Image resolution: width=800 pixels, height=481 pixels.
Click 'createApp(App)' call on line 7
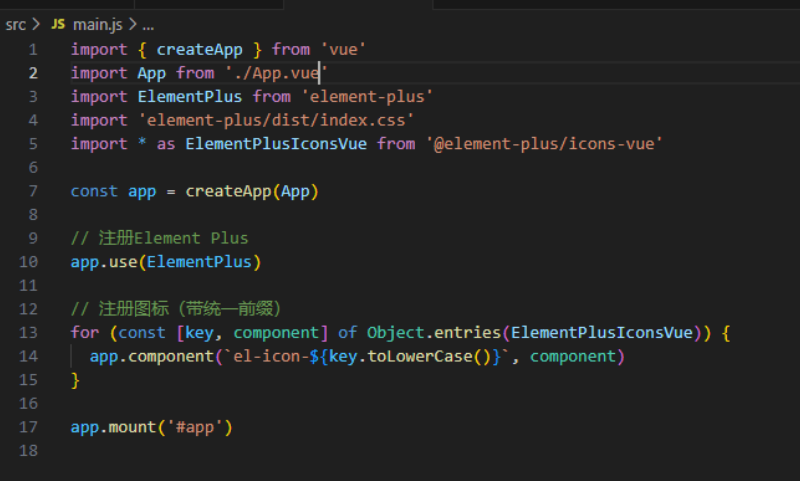pos(252,191)
